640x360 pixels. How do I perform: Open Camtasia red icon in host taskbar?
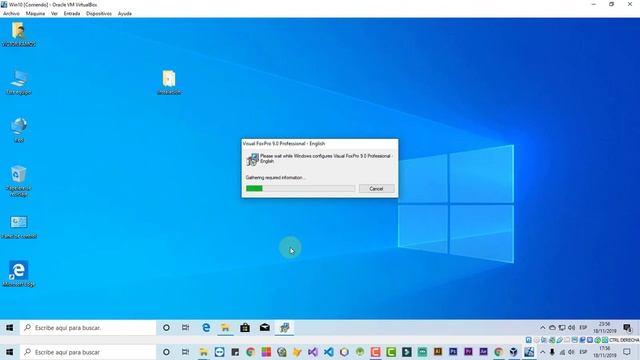[x=376, y=352]
